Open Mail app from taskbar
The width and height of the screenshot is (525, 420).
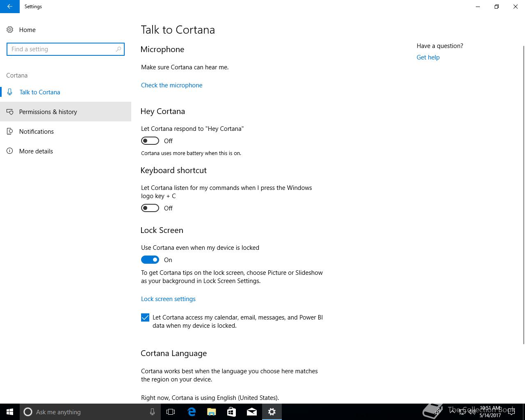point(252,412)
